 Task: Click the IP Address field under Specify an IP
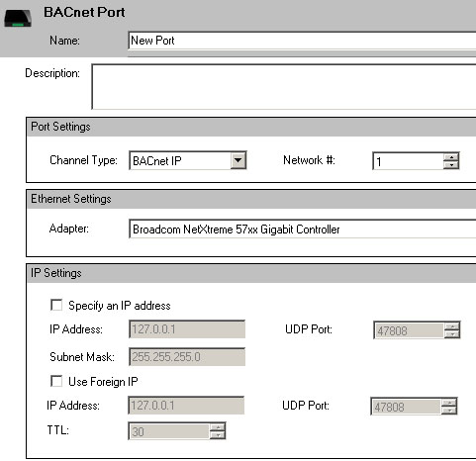pos(187,329)
